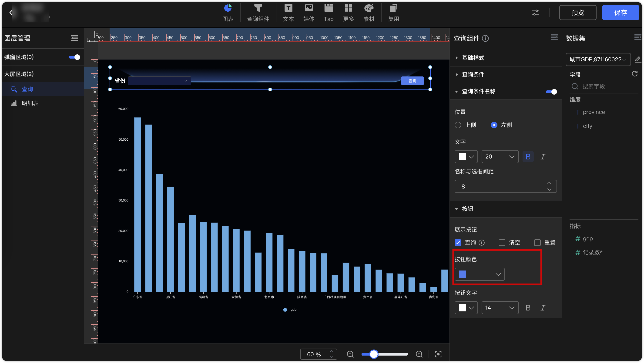Click the blue 查询 button on canvas
The height and width of the screenshot is (363, 644).
click(412, 81)
